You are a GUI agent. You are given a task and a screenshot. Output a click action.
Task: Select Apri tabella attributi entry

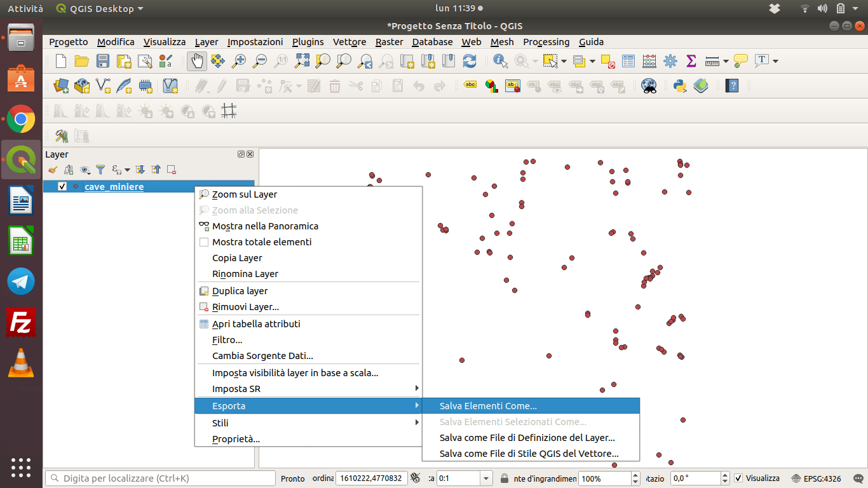click(x=308, y=323)
